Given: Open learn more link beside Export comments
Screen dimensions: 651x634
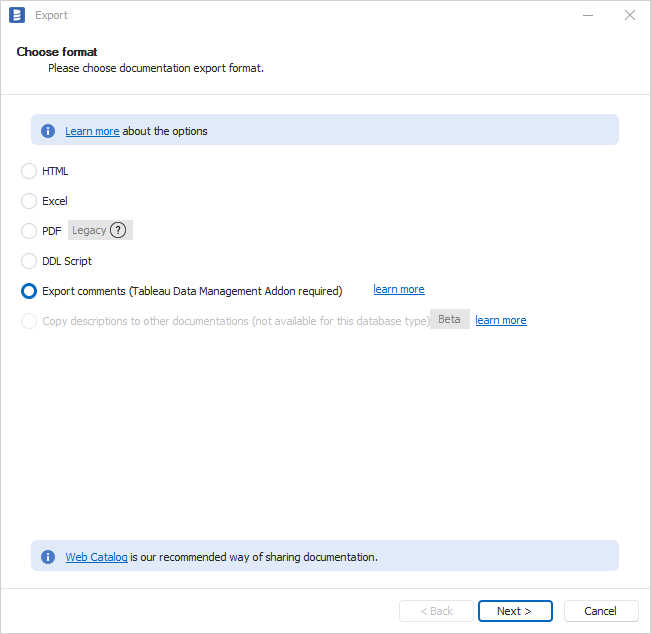Looking at the screenshot, I should pos(399,290).
